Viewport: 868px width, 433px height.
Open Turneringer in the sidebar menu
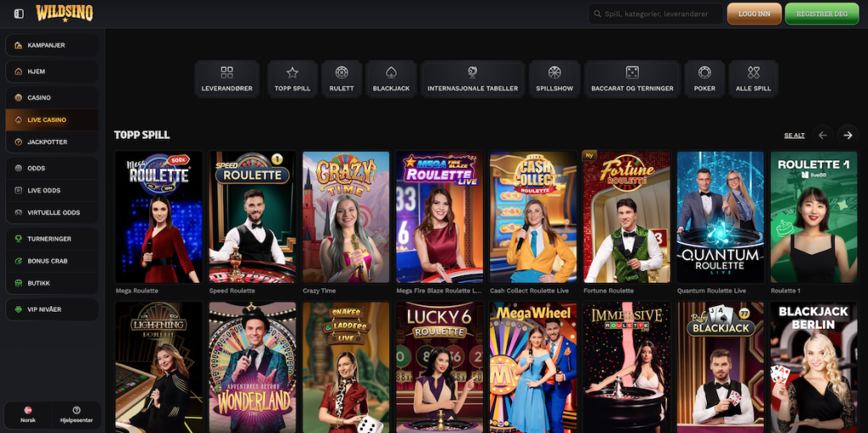52,239
